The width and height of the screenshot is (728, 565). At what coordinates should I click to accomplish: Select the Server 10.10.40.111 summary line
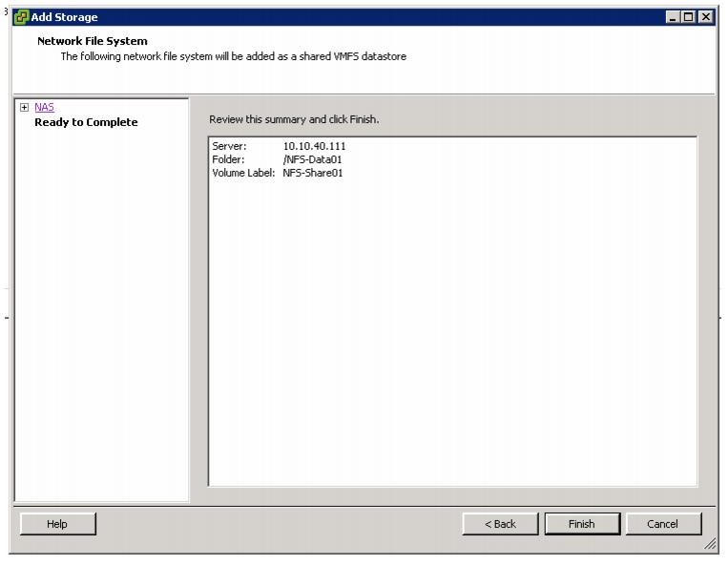(279, 146)
